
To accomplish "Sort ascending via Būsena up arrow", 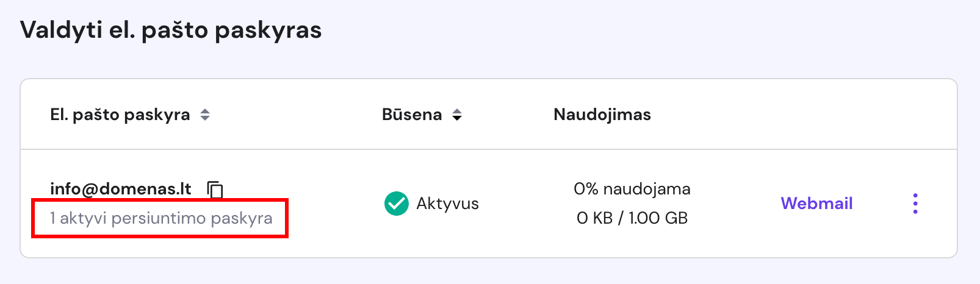I will click(x=456, y=111).
